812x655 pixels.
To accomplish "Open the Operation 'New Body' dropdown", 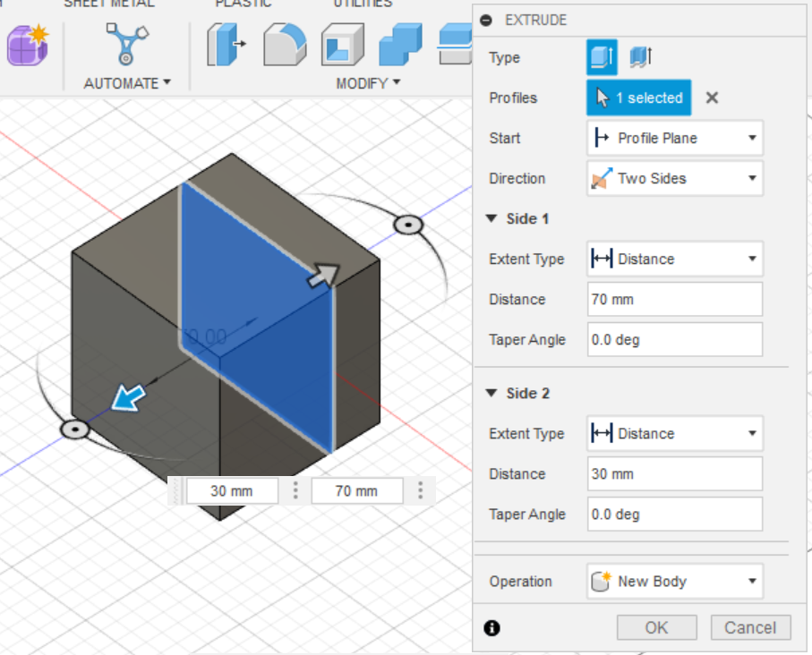I will tap(675, 581).
